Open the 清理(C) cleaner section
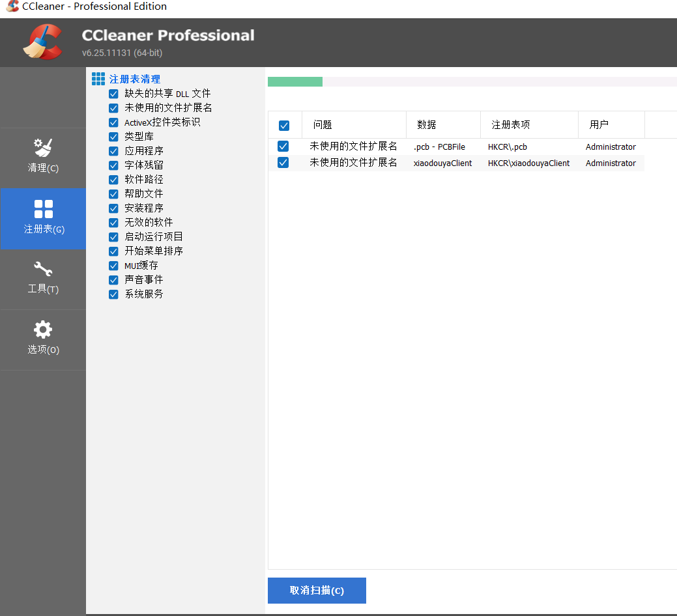The width and height of the screenshot is (677, 616). click(x=43, y=158)
